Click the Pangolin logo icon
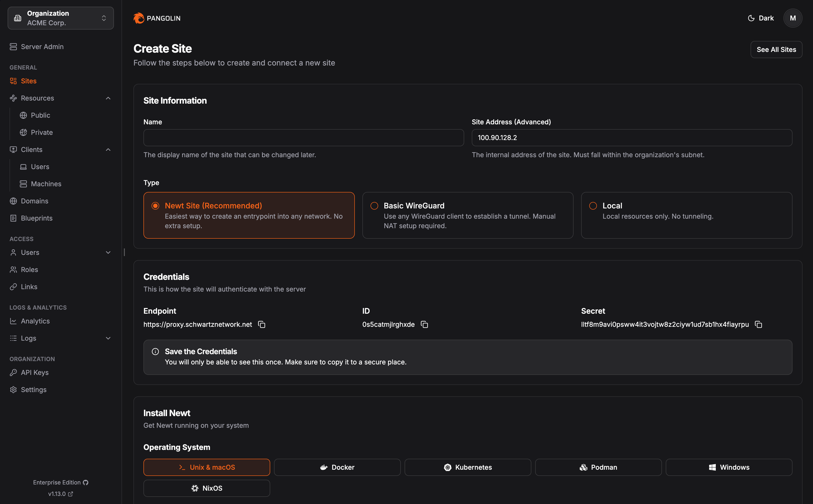Image resolution: width=813 pixels, height=504 pixels. pyautogui.click(x=139, y=18)
